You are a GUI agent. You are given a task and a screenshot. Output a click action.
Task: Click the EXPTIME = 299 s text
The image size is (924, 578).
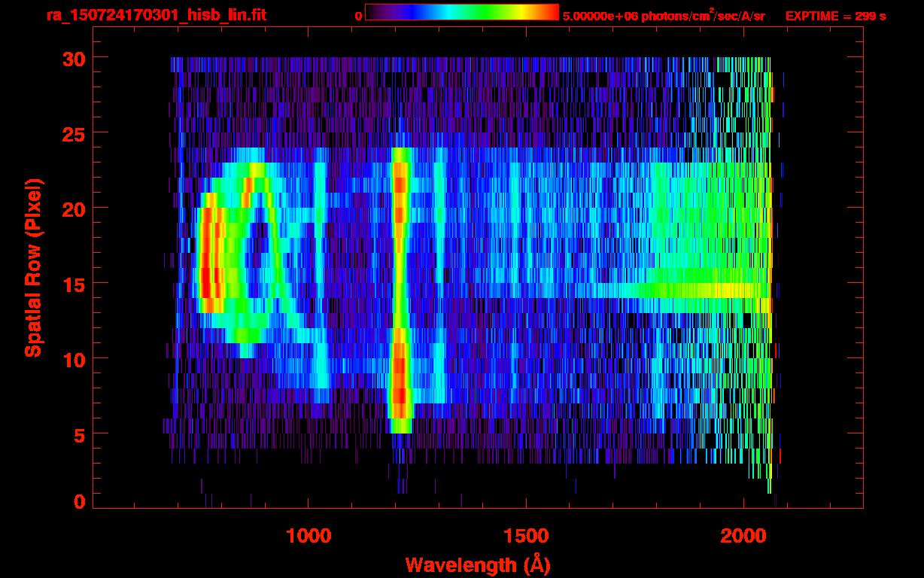pos(835,16)
